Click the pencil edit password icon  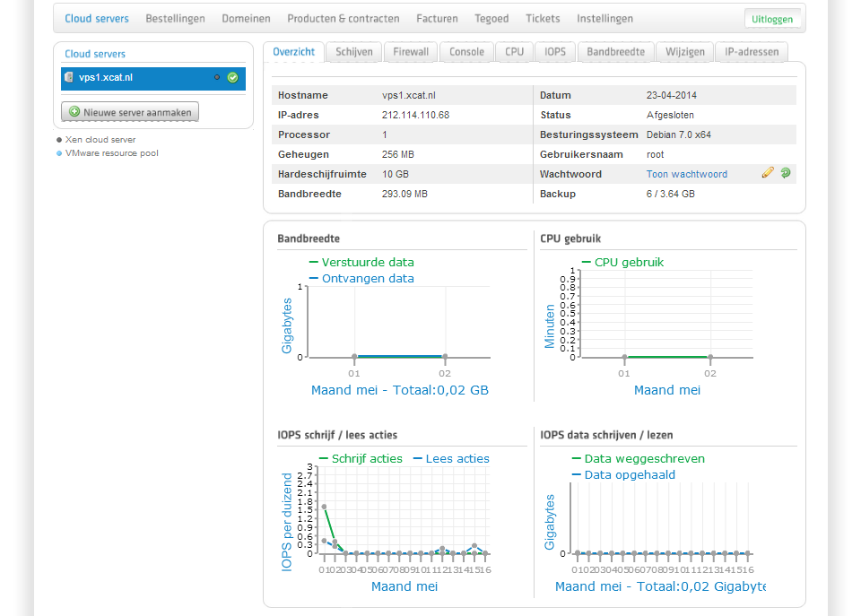tap(768, 173)
